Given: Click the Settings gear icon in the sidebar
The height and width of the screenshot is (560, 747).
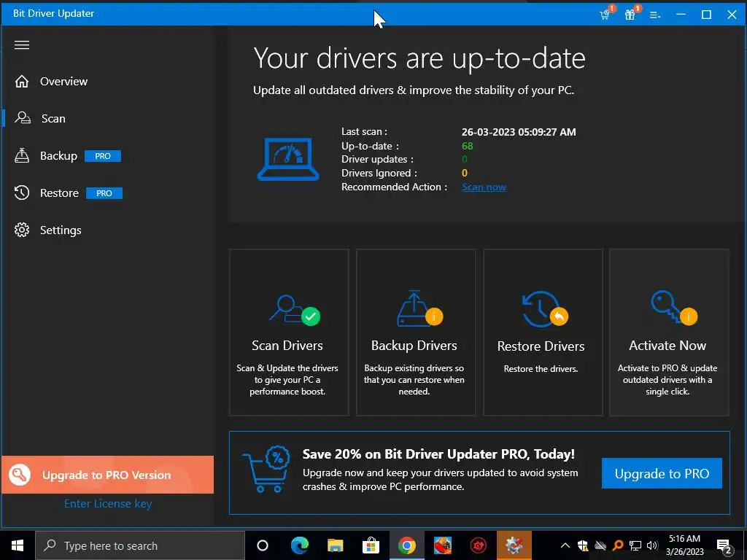Looking at the screenshot, I should coord(22,230).
